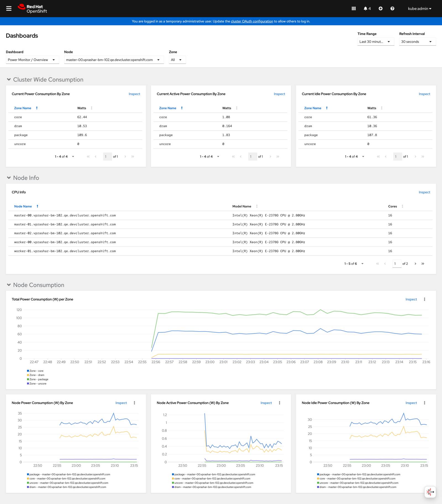This screenshot has height=504, width=442.
Task: Go to next page of CPU Info table
Action: pos(415,264)
